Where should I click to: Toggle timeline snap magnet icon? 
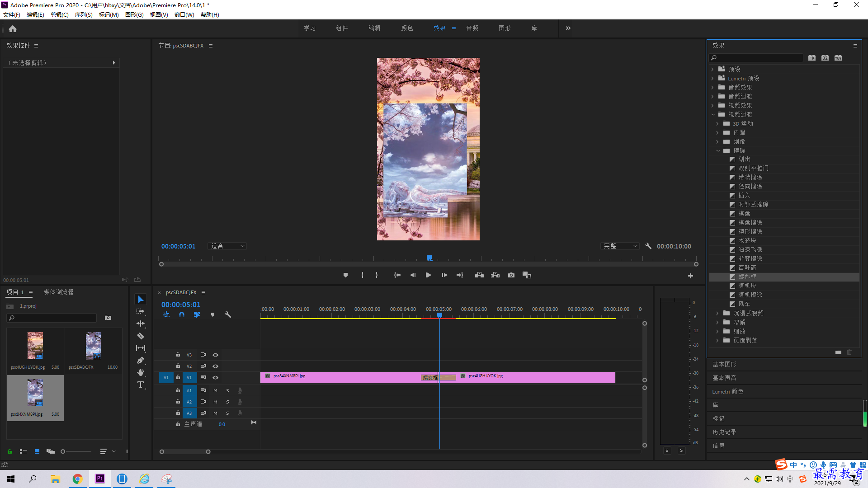[182, 314]
